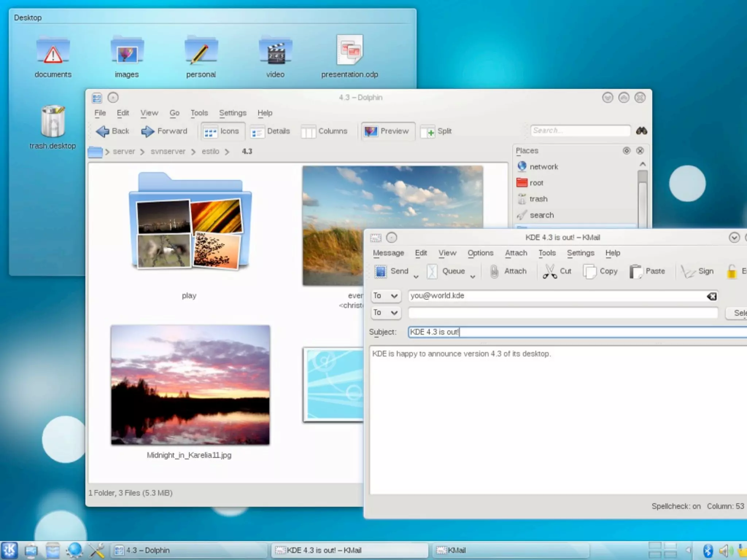The image size is (747, 560).
Task: Open the second To recipient type dropdown
Action: 386,312
